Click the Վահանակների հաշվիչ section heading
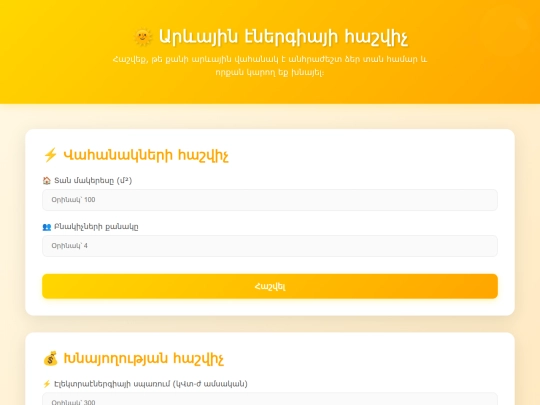The height and width of the screenshot is (405, 540). click(146, 155)
